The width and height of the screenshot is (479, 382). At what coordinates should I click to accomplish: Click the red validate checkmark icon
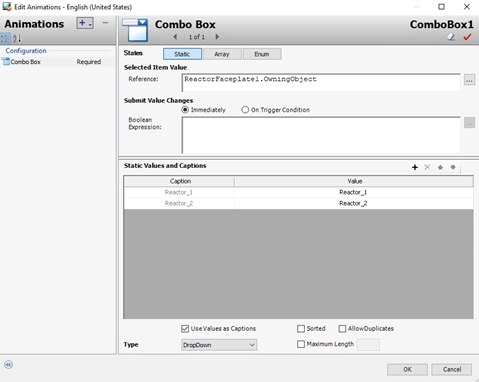467,37
